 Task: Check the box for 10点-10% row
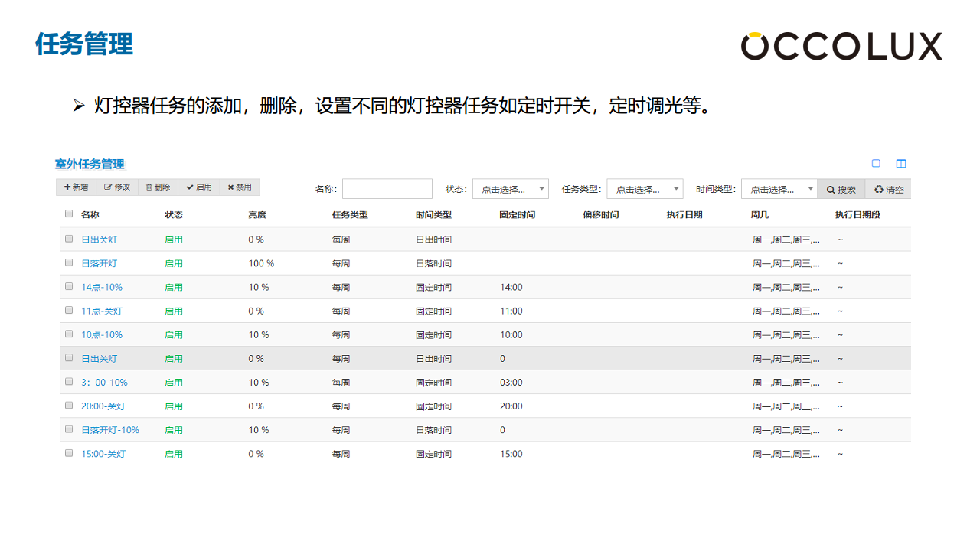point(69,334)
